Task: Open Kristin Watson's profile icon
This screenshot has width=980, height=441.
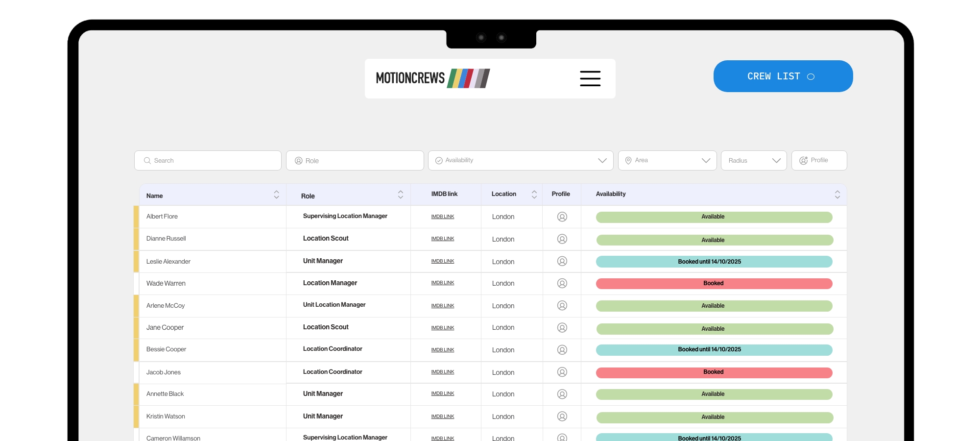Action: [x=562, y=416]
